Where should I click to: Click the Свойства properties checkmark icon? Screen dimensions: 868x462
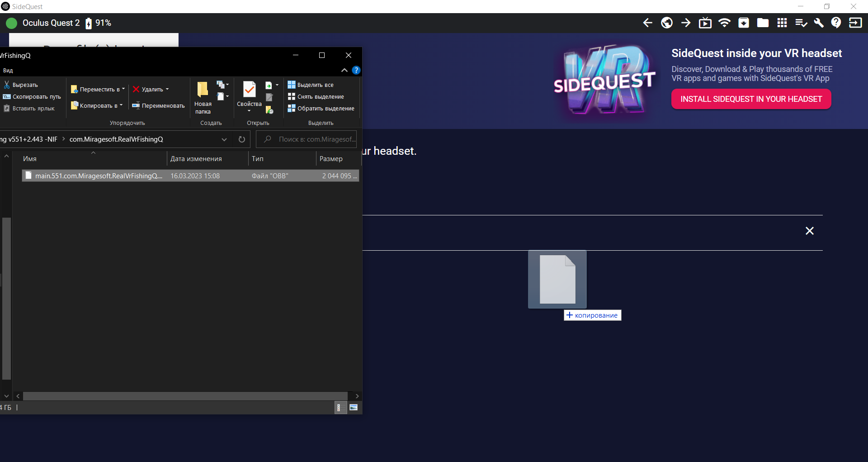coord(249,90)
